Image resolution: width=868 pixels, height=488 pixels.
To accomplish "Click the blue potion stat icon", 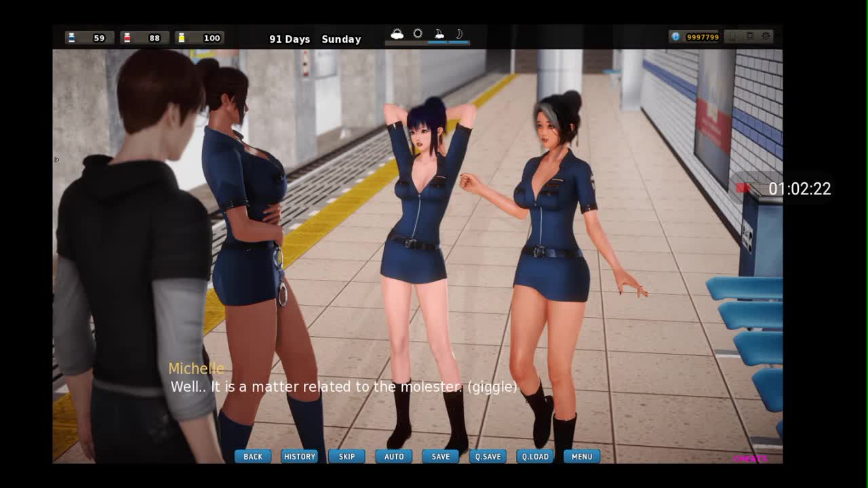I will tap(72, 38).
